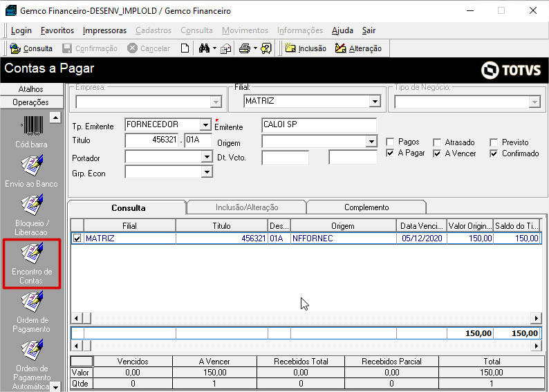Uncheck the A Vencer checkbox
The height and width of the screenshot is (392, 549).
437,153
